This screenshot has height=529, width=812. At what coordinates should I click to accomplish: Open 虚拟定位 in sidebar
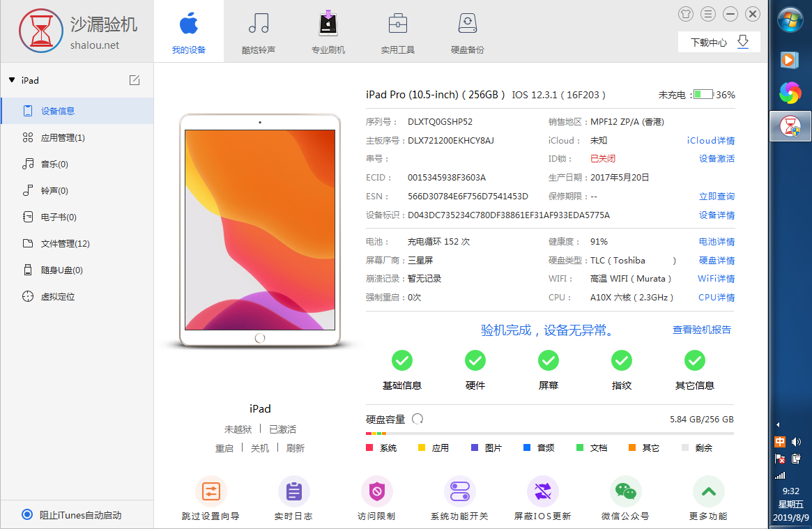tap(77, 297)
